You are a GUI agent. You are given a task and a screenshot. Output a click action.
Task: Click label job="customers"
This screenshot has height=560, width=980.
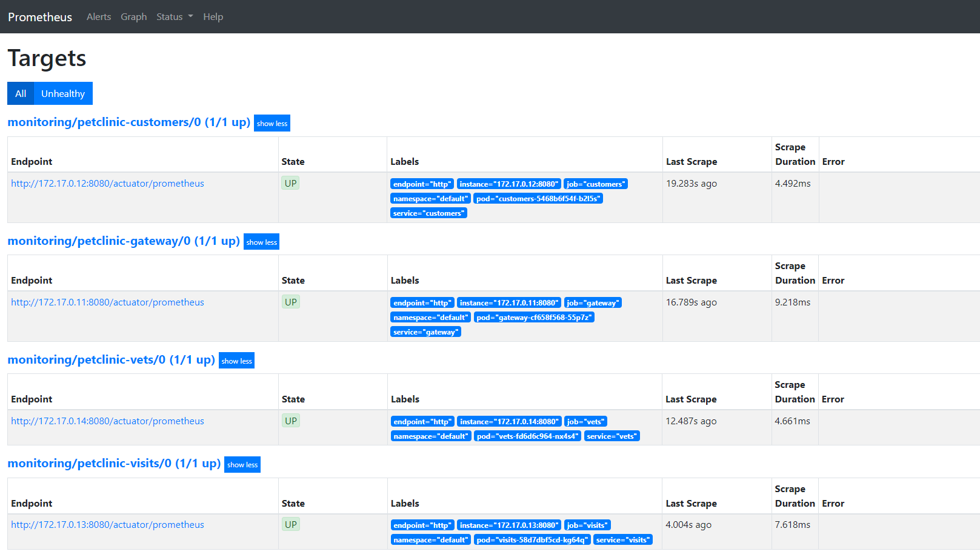[596, 184]
